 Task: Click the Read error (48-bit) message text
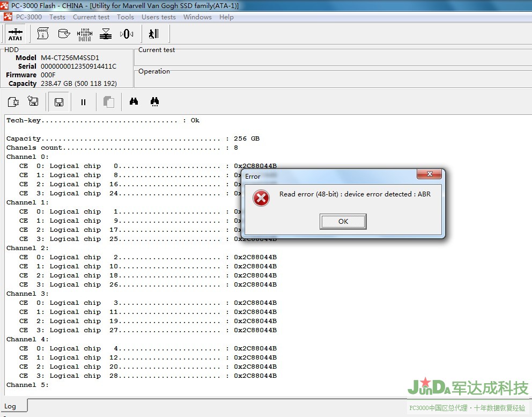point(355,194)
